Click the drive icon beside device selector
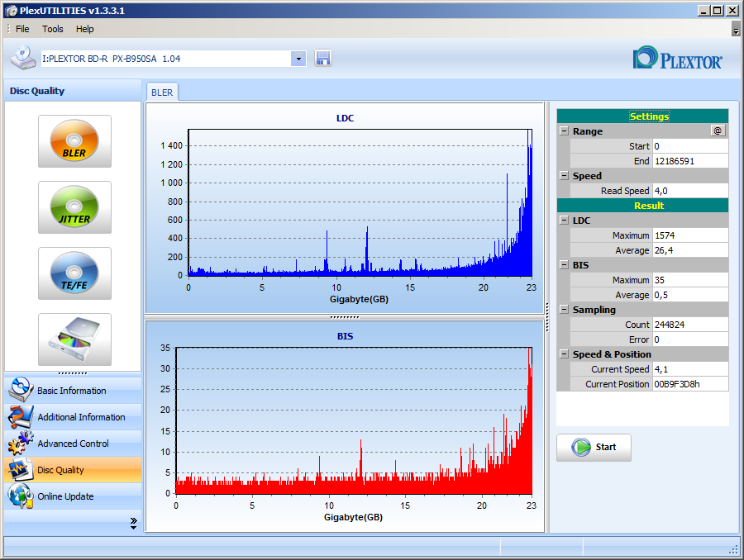Viewport: 744px width, 560px height. point(23,58)
